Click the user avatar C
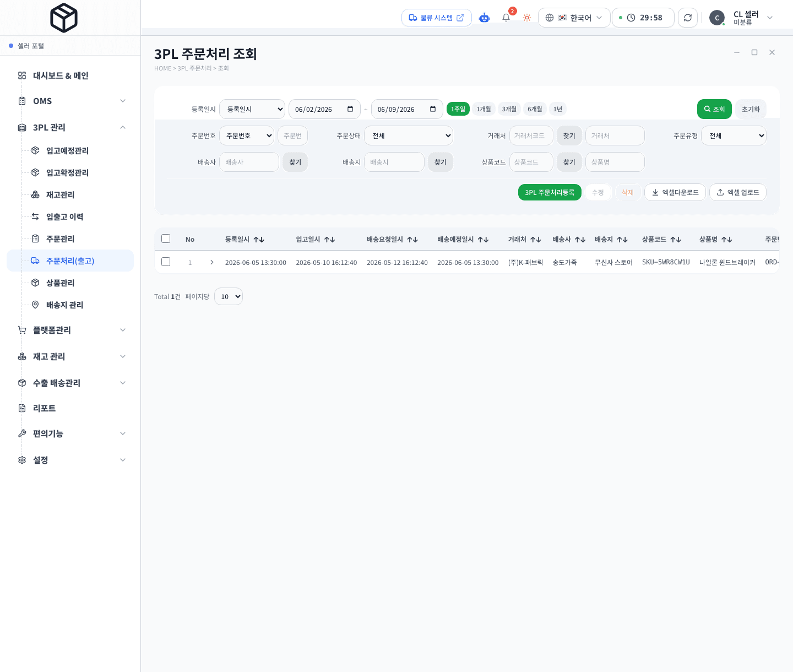 pos(717,18)
